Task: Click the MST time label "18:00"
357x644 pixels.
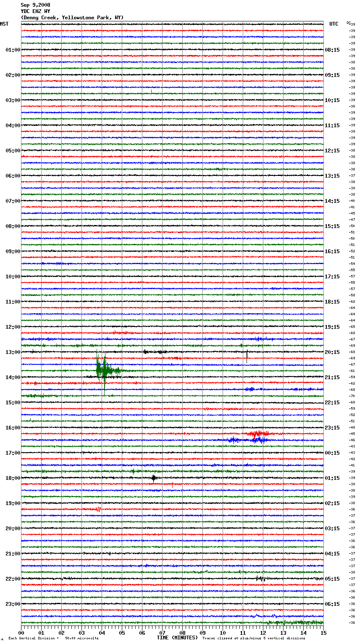Action: [x=13, y=478]
